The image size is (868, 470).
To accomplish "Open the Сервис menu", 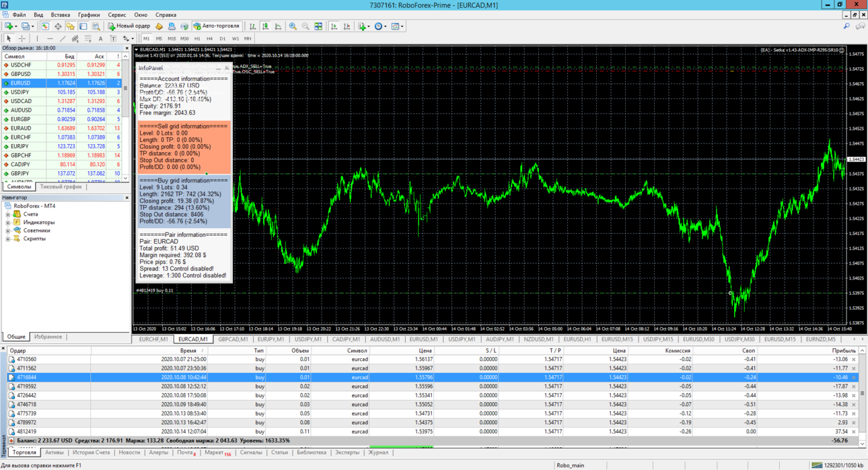I will 117,15.
